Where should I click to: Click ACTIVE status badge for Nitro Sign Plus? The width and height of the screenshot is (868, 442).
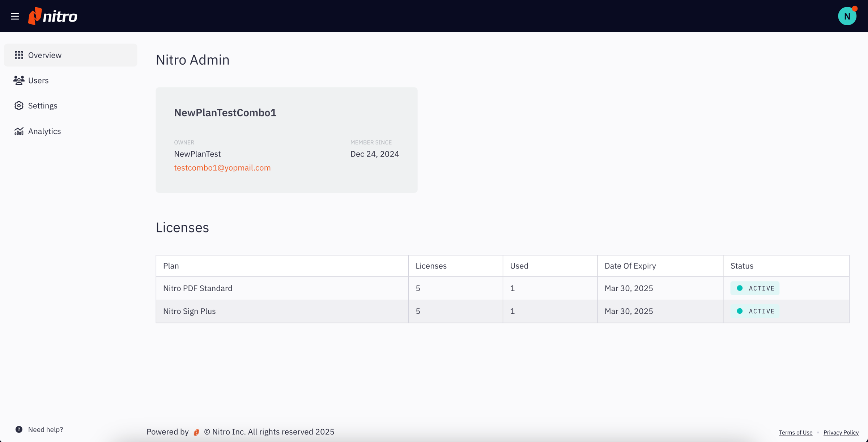[x=755, y=311]
